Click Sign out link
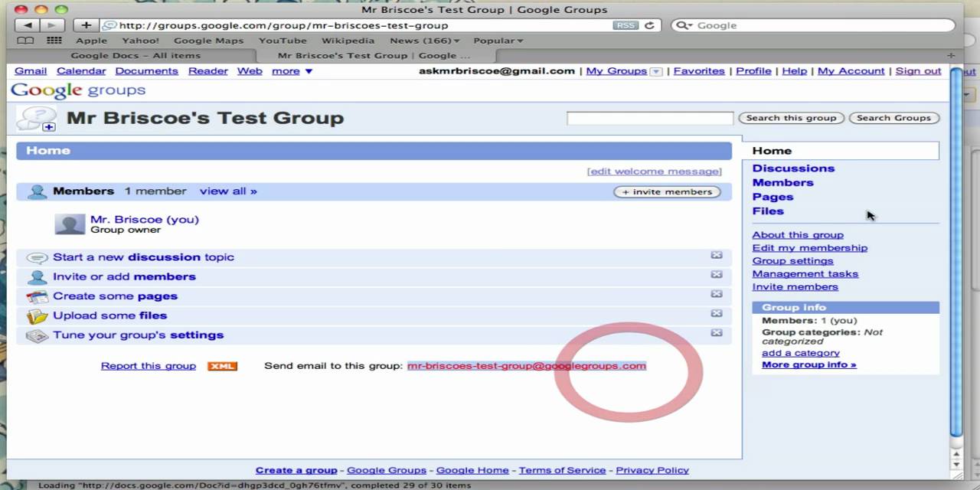Image resolution: width=980 pixels, height=490 pixels. 918,71
